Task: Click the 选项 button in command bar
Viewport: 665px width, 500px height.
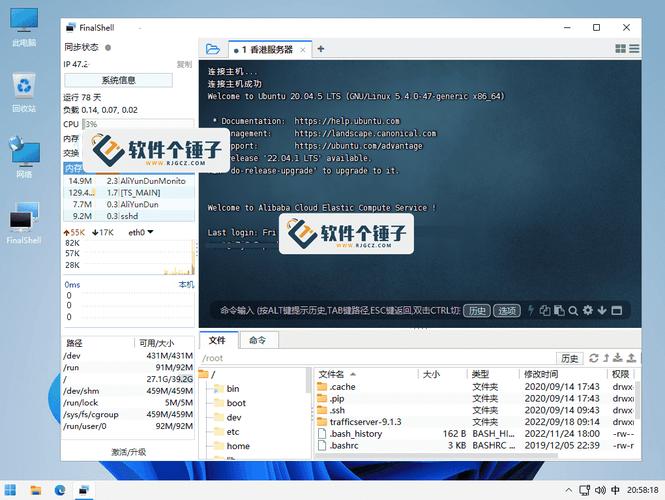Action: (507, 311)
